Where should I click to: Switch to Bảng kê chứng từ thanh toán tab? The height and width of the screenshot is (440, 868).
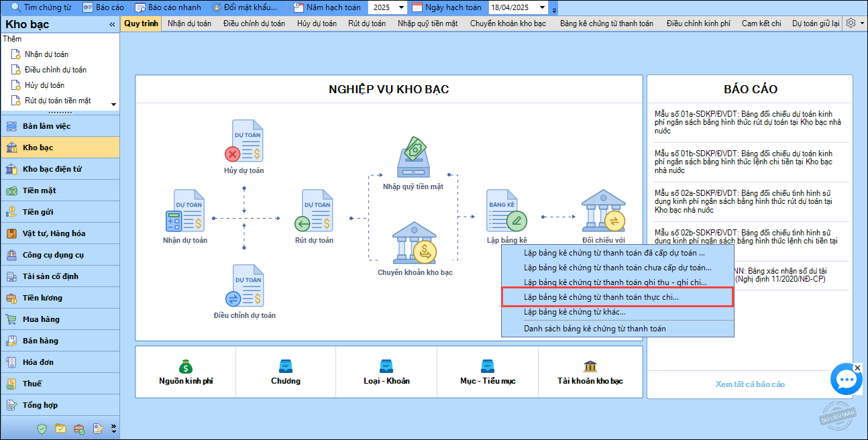606,23
